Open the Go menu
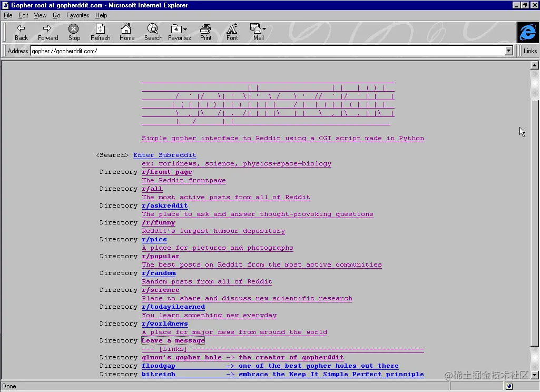 coord(56,15)
